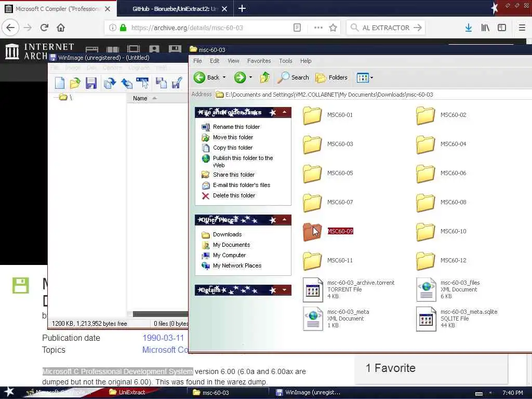The height and width of the screenshot is (399, 532).
Task: Open Back history dropdown arrow
Action: click(224, 78)
